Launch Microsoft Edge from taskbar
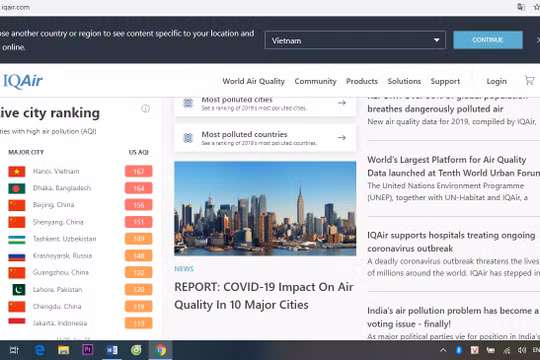 coord(40,350)
